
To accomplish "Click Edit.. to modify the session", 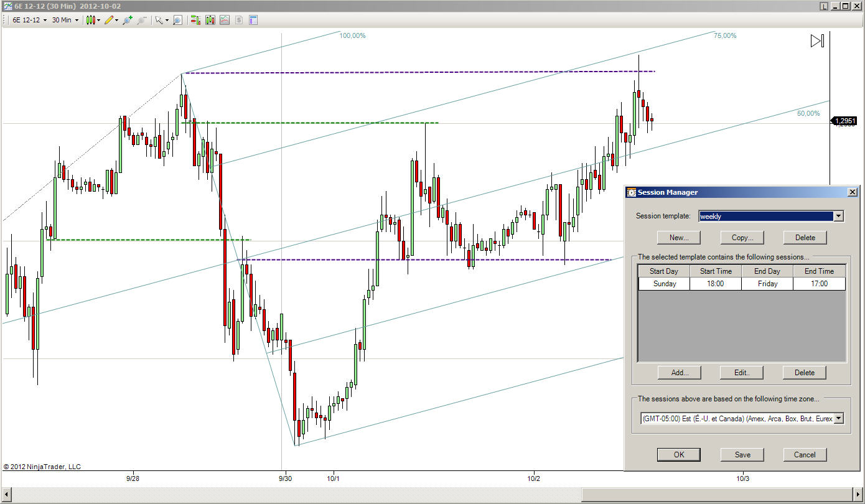I will coord(741,373).
